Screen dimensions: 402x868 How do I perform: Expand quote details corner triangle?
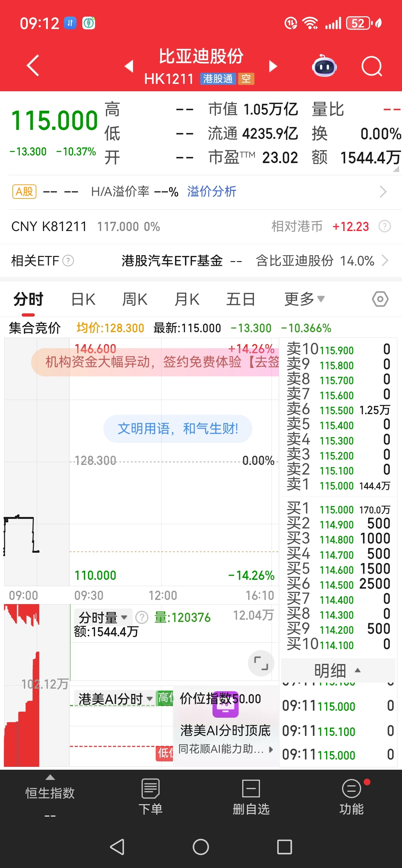tap(396, 169)
